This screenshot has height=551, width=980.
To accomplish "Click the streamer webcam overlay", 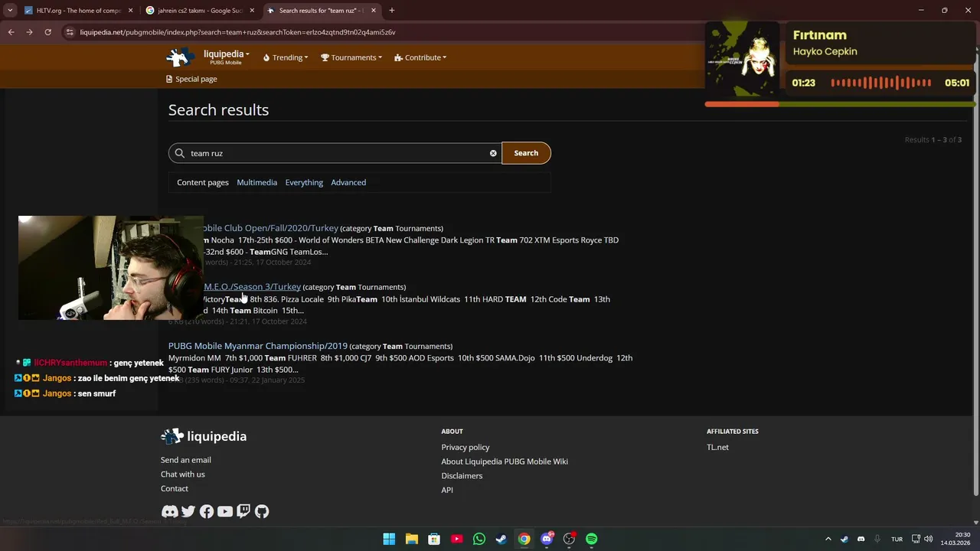I will pos(111,268).
